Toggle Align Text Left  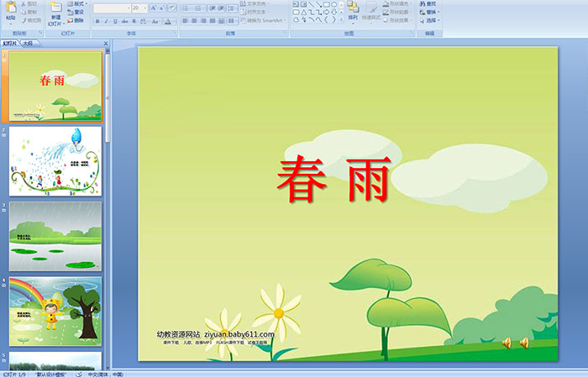coord(186,21)
